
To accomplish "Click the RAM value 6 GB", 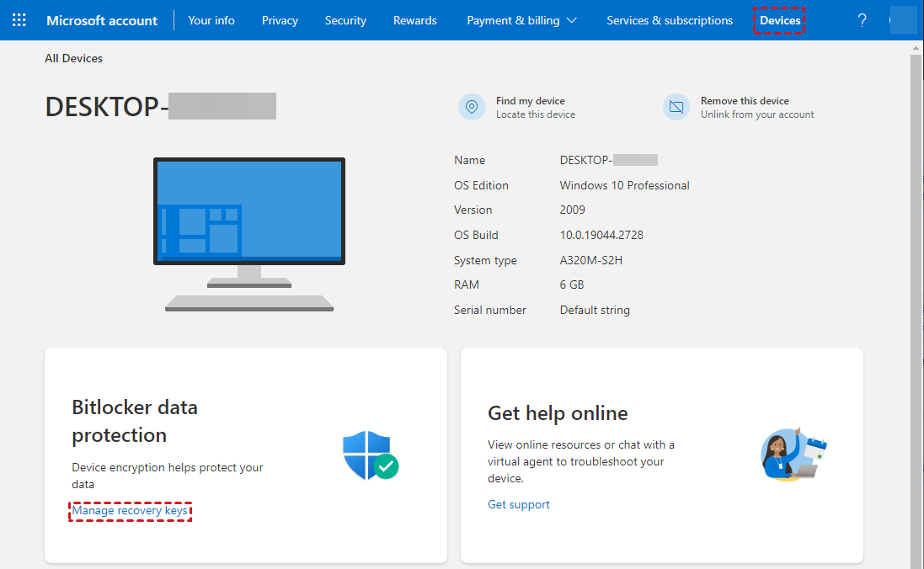I will (x=572, y=285).
